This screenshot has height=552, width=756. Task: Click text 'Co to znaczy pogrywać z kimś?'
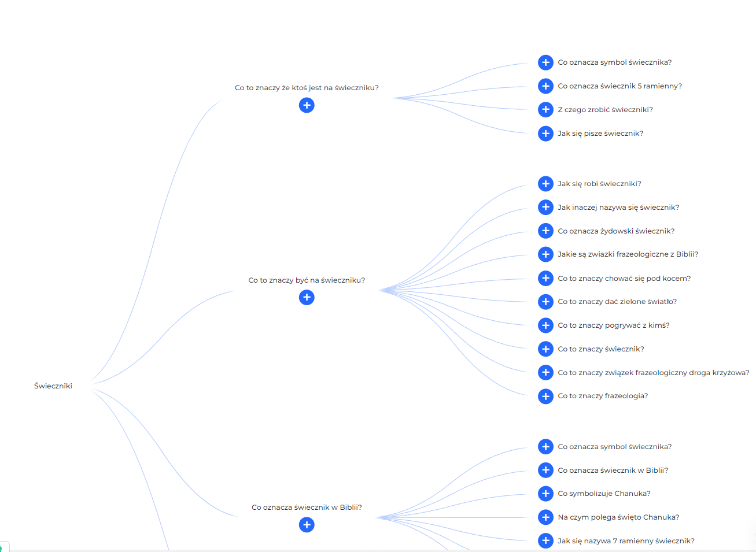point(614,325)
